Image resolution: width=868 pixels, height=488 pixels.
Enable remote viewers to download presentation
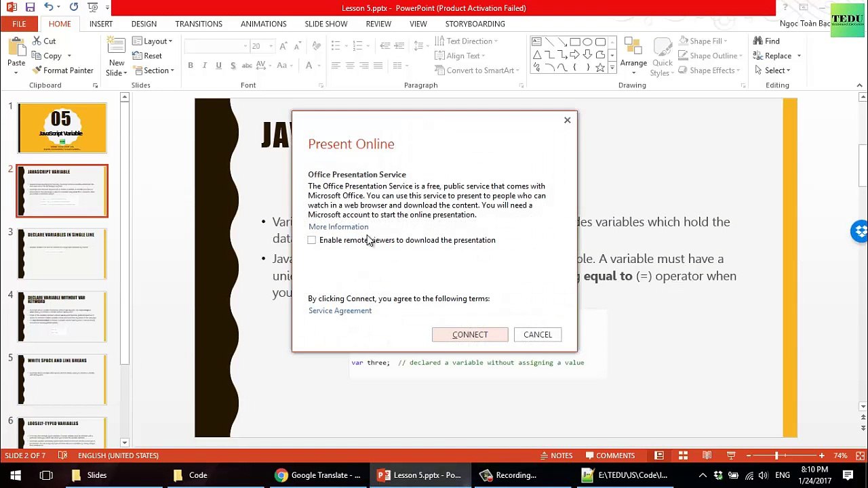(312, 240)
